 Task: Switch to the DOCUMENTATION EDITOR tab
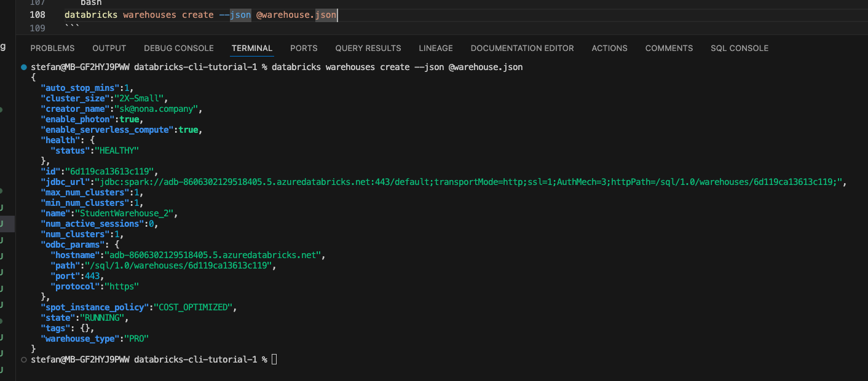pyautogui.click(x=522, y=48)
